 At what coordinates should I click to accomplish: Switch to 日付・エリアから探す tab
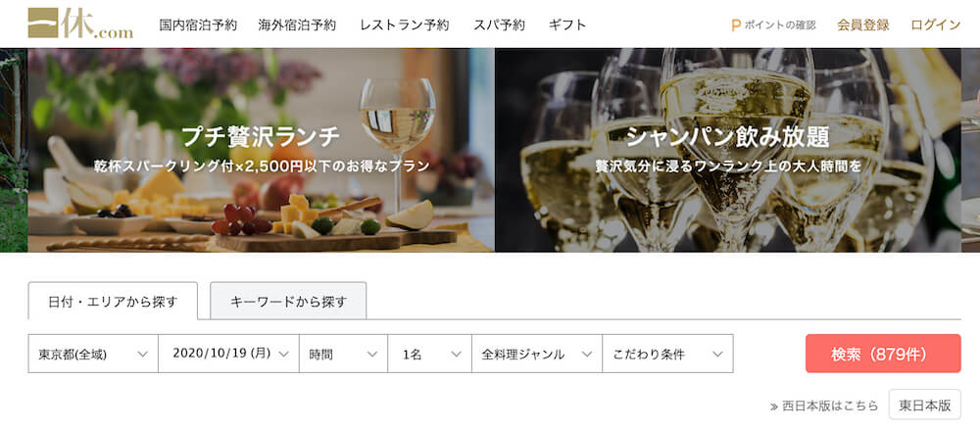click(x=113, y=301)
